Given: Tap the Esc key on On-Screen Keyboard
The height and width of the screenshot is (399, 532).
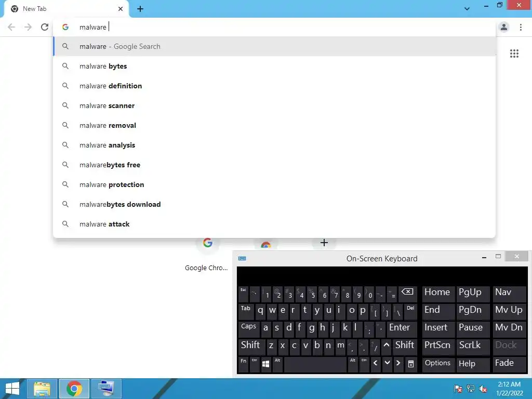Looking at the screenshot, I should point(244,294).
